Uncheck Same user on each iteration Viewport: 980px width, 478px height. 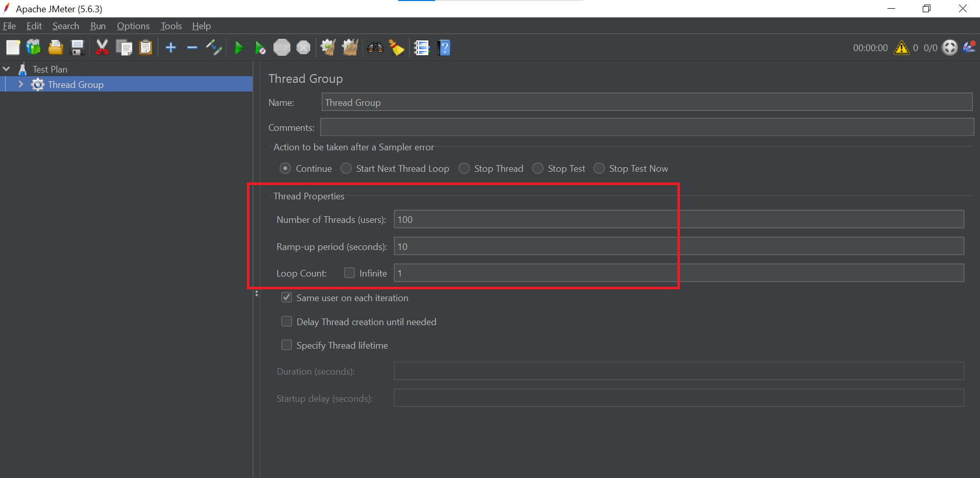tap(287, 298)
